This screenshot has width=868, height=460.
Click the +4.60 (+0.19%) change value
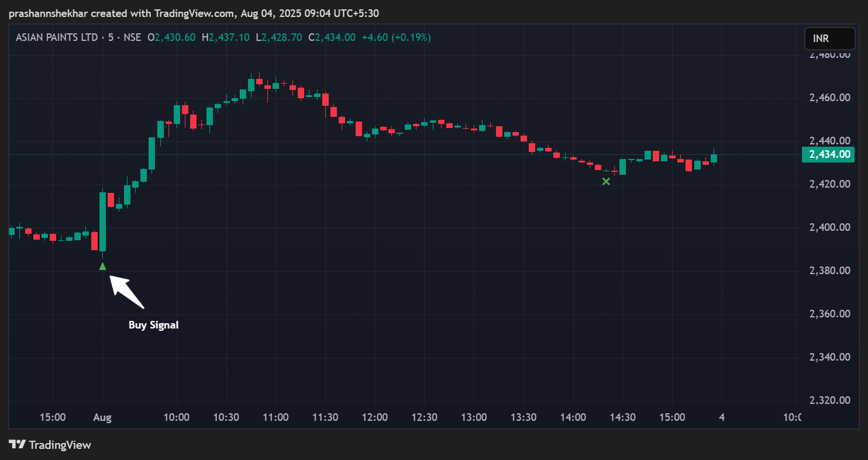click(x=396, y=37)
